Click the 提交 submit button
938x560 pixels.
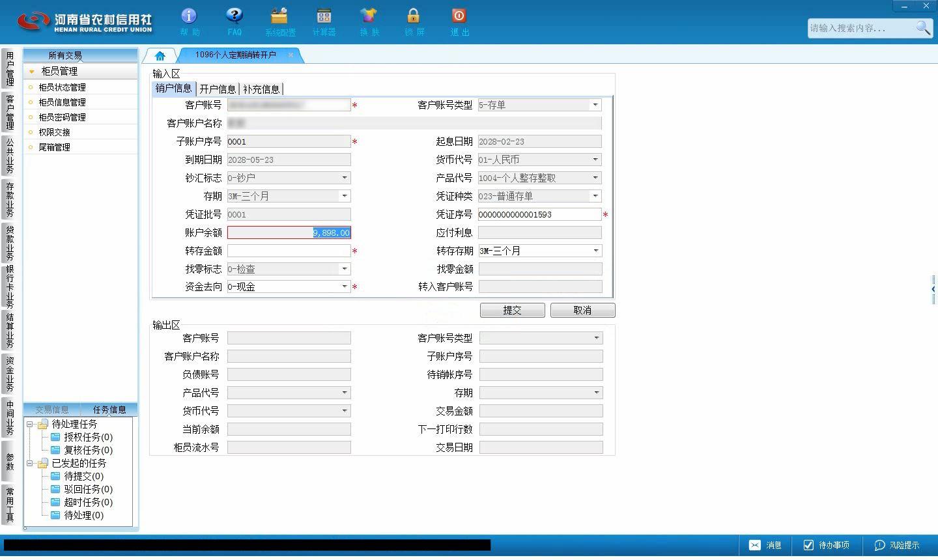click(512, 311)
